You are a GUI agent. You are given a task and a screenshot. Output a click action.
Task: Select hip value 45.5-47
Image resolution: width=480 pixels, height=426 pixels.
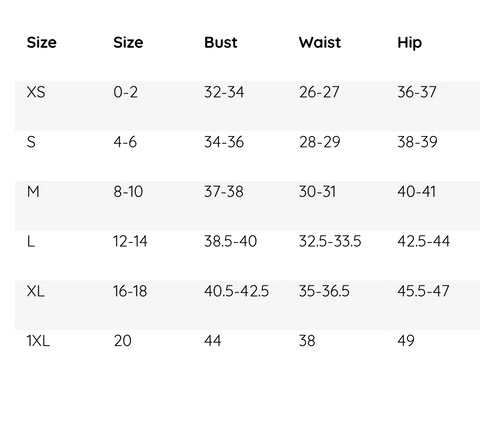[423, 291]
